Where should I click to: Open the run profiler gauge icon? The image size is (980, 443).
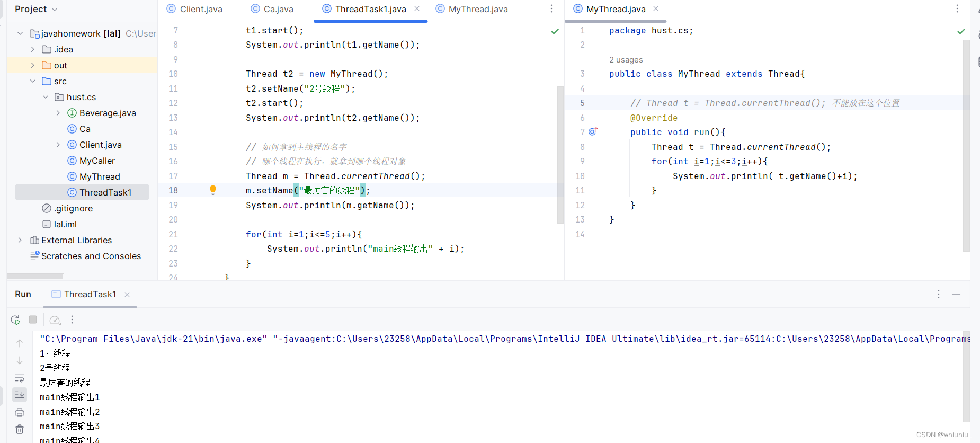tap(55, 320)
